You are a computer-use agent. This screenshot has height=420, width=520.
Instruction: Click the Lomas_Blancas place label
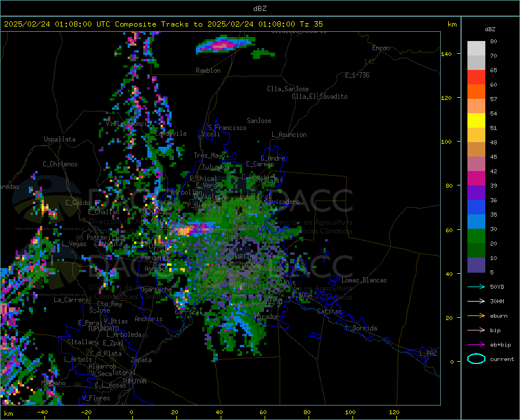(364, 280)
